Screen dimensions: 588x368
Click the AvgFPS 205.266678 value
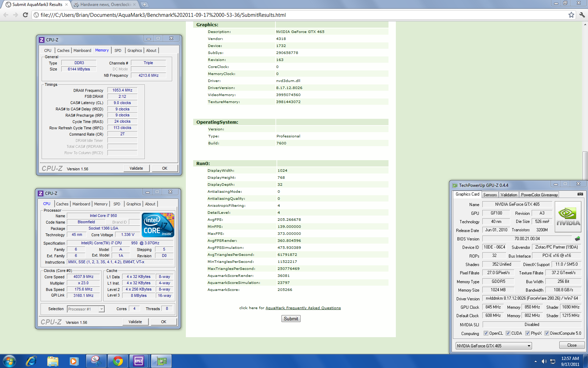coord(289,220)
